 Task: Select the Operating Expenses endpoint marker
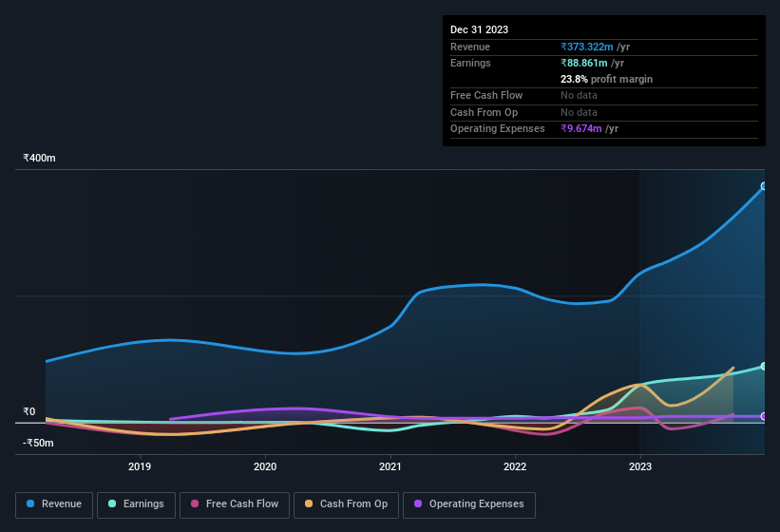click(764, 416)
